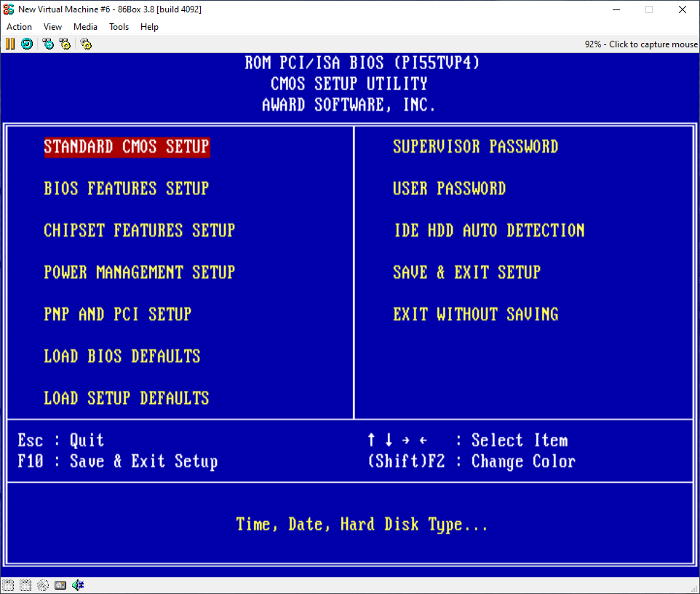Open the Action menu
This screenshot has width=700, height=594.
point(19,27)
